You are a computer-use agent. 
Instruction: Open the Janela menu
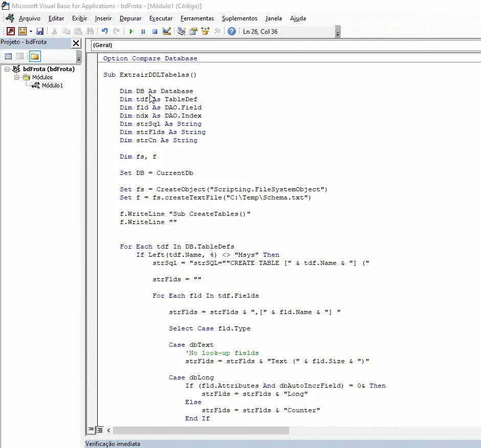[274, 18]
